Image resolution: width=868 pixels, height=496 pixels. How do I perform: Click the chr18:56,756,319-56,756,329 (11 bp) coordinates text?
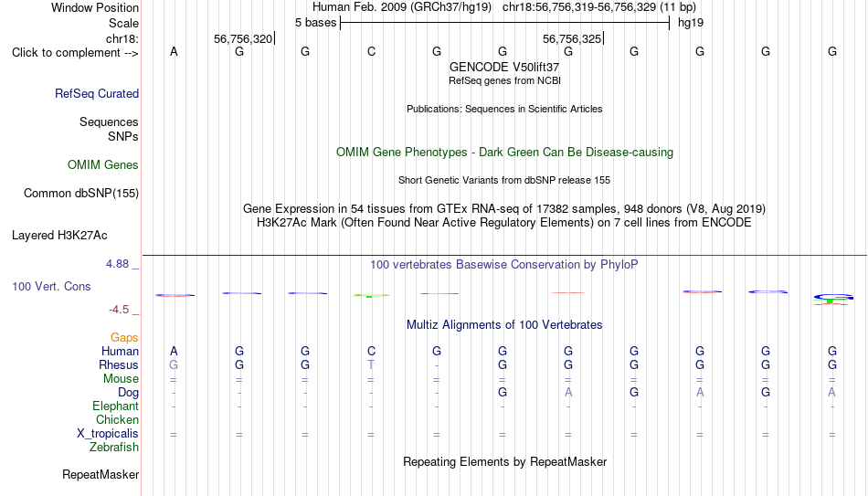pyautogui.click(x=599, y=7)
